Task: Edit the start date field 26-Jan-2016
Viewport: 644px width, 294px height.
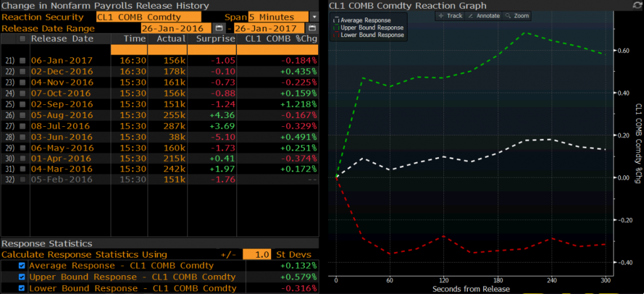Action: 176,28
